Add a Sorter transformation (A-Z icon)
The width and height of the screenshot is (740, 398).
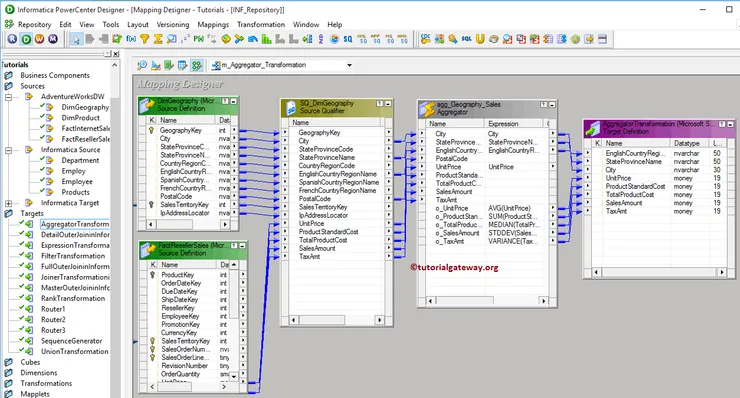(x=321, y=39)
